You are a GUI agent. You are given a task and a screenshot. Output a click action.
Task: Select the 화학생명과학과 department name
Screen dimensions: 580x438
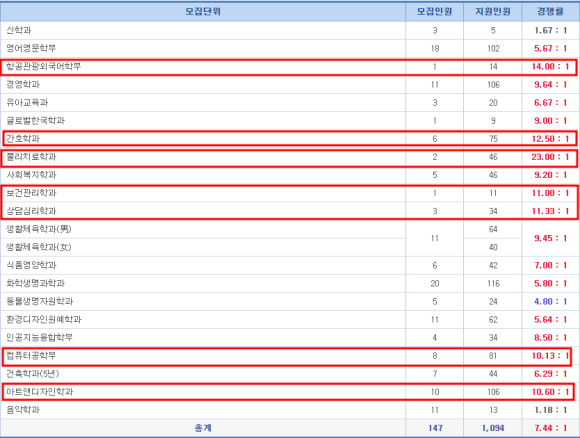click(35, 283)
